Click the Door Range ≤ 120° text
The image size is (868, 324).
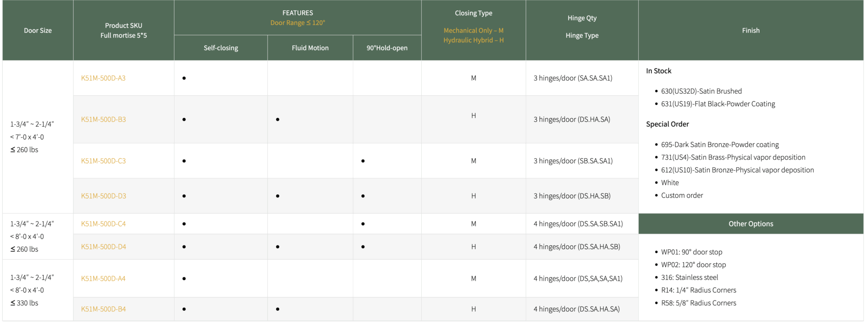297,23
